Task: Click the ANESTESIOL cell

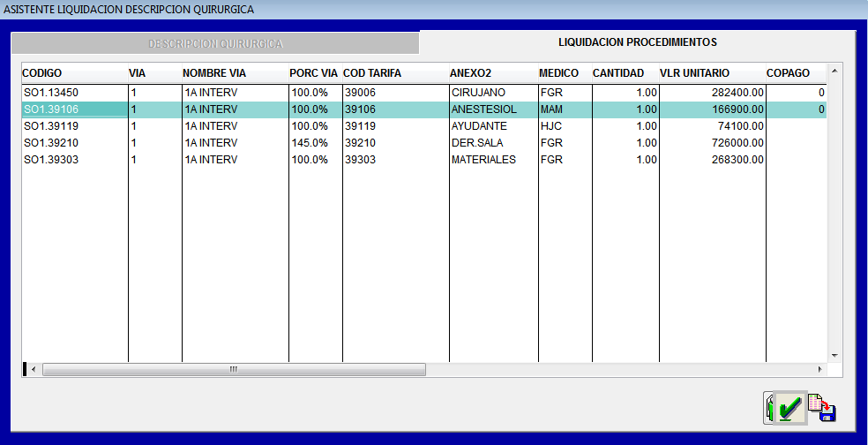Action: 494,109
